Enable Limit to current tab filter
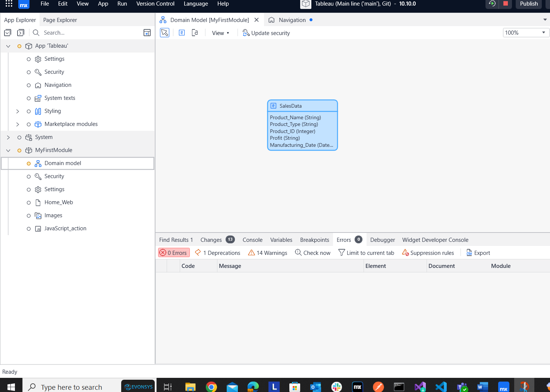Image resolution: width=550 pixels, height=392 pixels. point(367,253)
